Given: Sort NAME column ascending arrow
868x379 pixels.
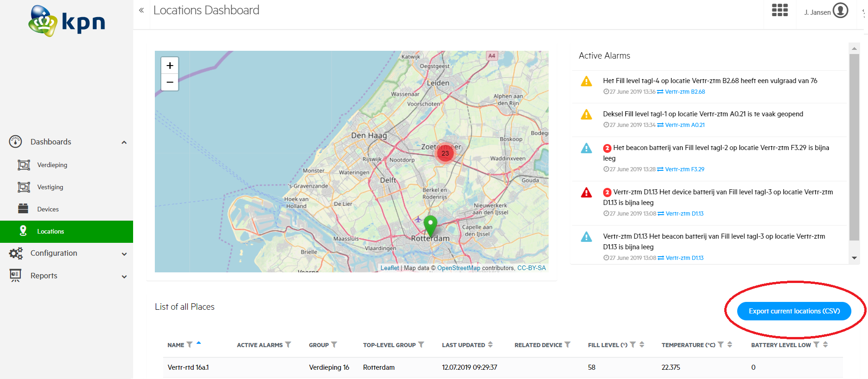Looking at the screenshot, I should coord(199,343).
